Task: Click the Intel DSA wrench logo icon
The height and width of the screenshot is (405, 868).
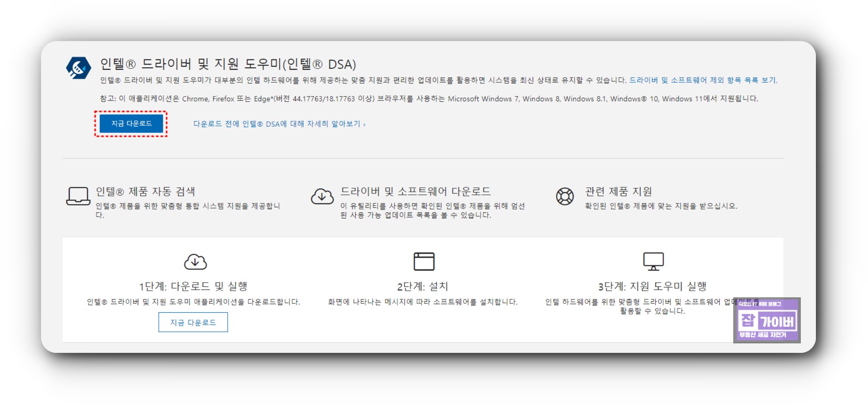Action: (x=78, y=68)
